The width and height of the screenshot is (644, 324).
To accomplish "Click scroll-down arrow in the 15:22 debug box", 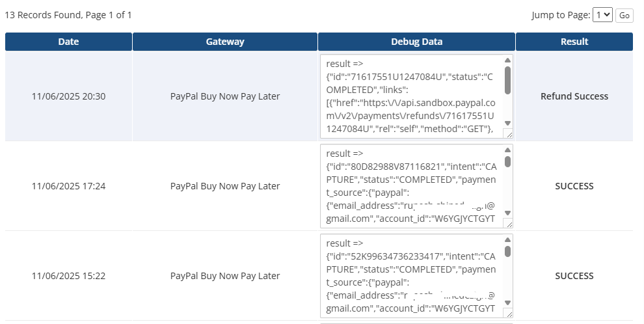I will 507,303.
